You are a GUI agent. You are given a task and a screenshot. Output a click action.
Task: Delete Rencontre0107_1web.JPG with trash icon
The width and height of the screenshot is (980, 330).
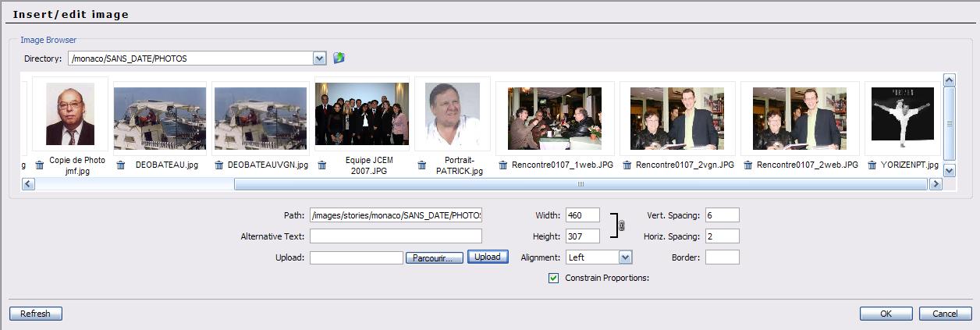tap(503, 165)
